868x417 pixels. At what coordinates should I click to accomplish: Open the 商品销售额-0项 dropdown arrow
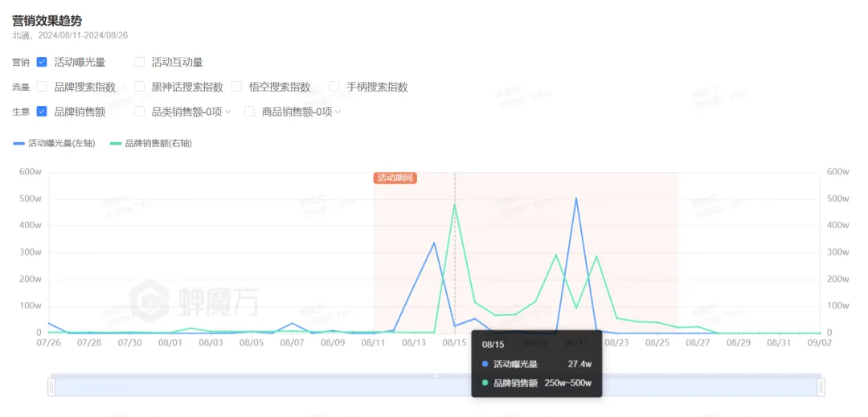click(338, 112)
